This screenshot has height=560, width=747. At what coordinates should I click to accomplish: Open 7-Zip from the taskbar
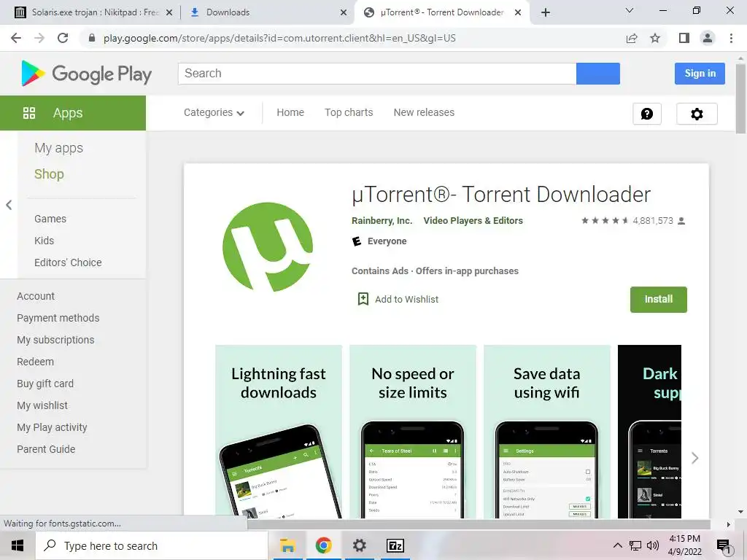[395, 545]
